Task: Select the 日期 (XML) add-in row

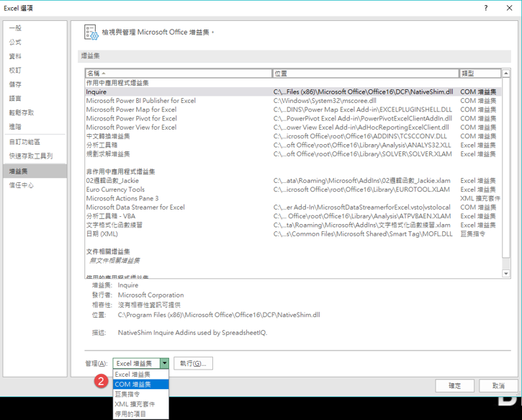Action: (293, 234)
